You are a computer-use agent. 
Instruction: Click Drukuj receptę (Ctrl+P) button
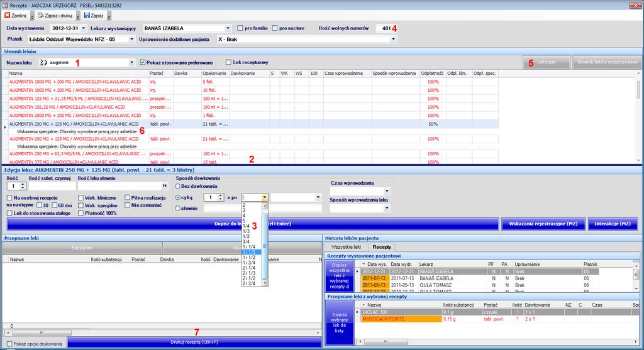tap(194, 342)
